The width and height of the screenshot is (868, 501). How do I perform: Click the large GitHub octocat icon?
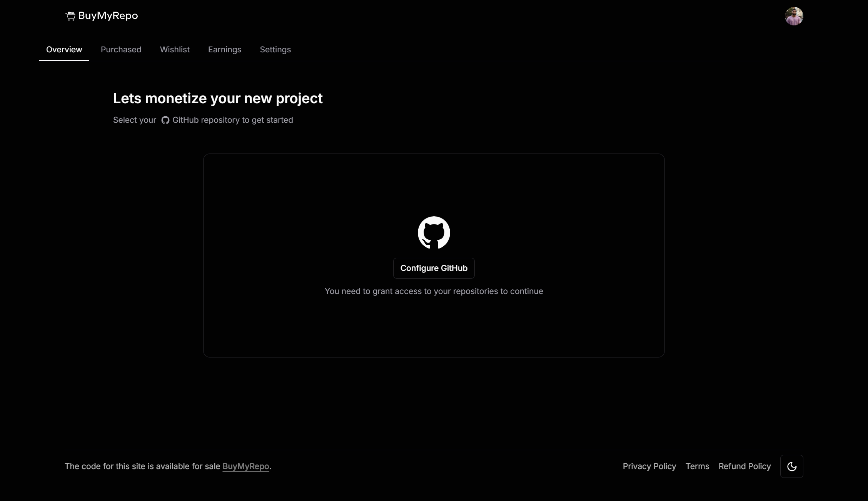click(434, 232)
